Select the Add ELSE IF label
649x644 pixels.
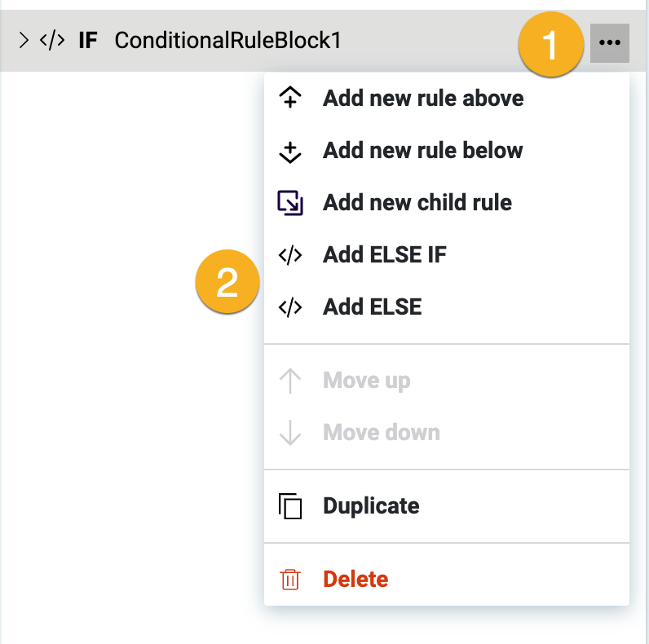click(x=385, y=255)
